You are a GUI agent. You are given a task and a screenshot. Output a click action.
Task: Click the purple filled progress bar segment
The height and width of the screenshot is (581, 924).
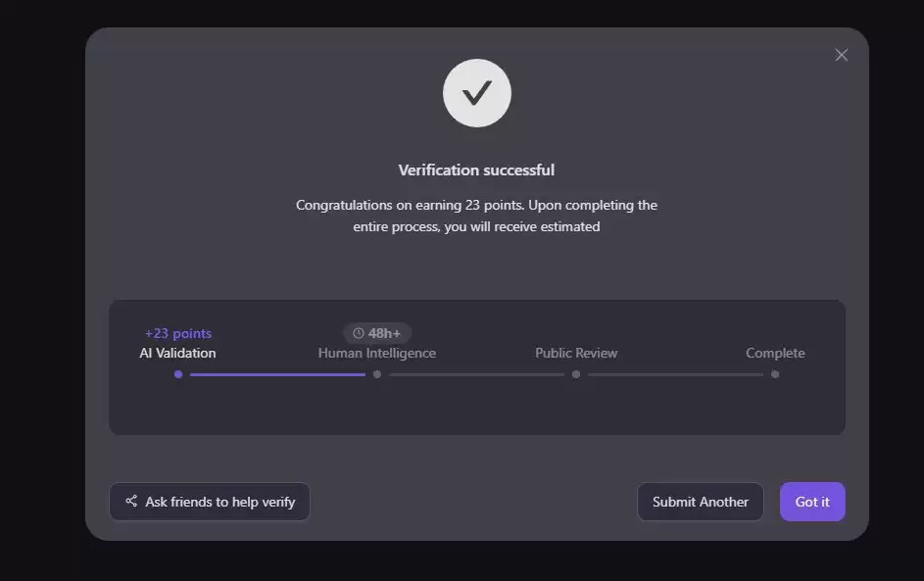pos(277,374)
